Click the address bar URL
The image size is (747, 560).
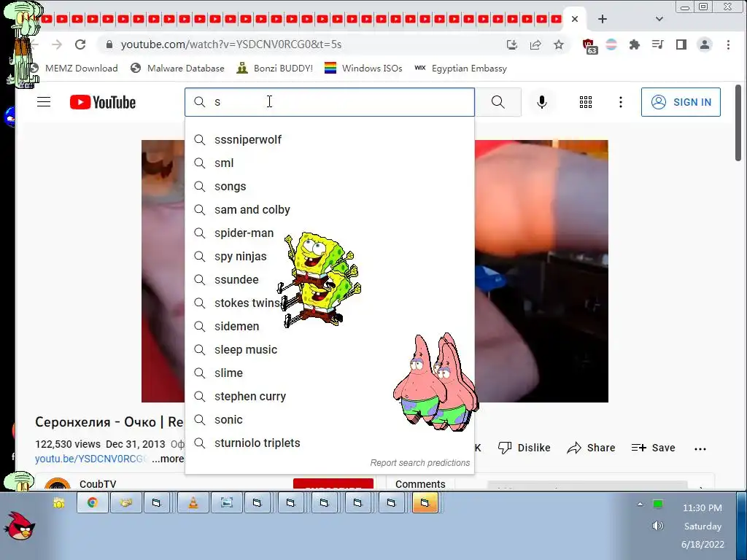pos(231,44)
